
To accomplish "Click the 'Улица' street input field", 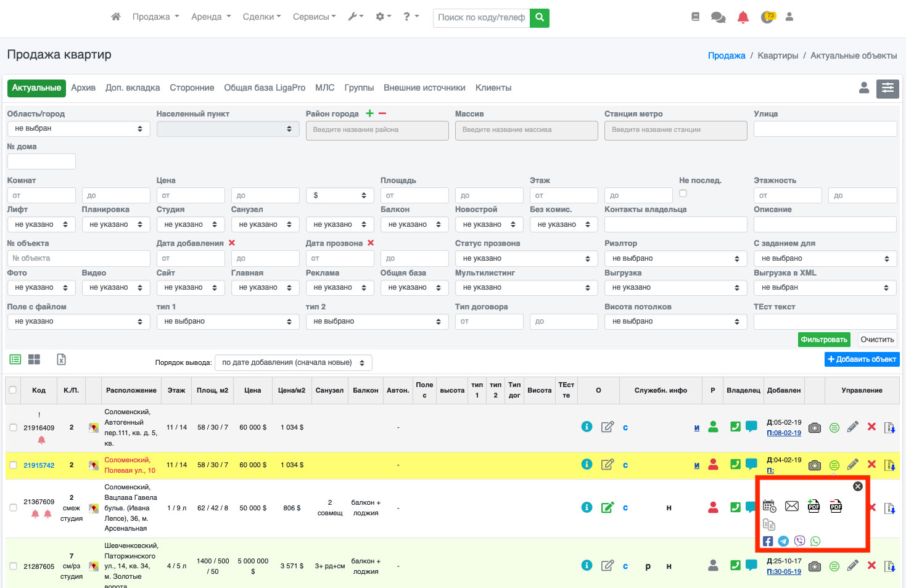I will [x=825, y=129].
